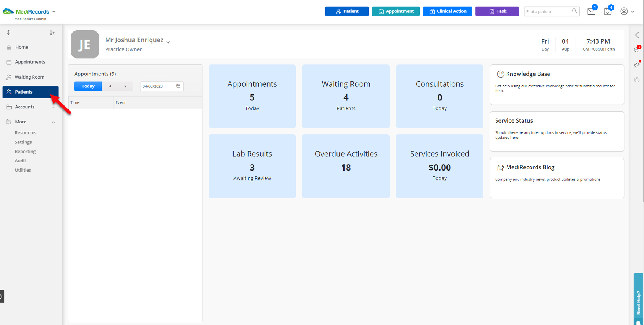Open the Mr Joshua Enriquez dropdown chevron
Image resolution: width=644 pixels, height=325 pixels.
168,42
